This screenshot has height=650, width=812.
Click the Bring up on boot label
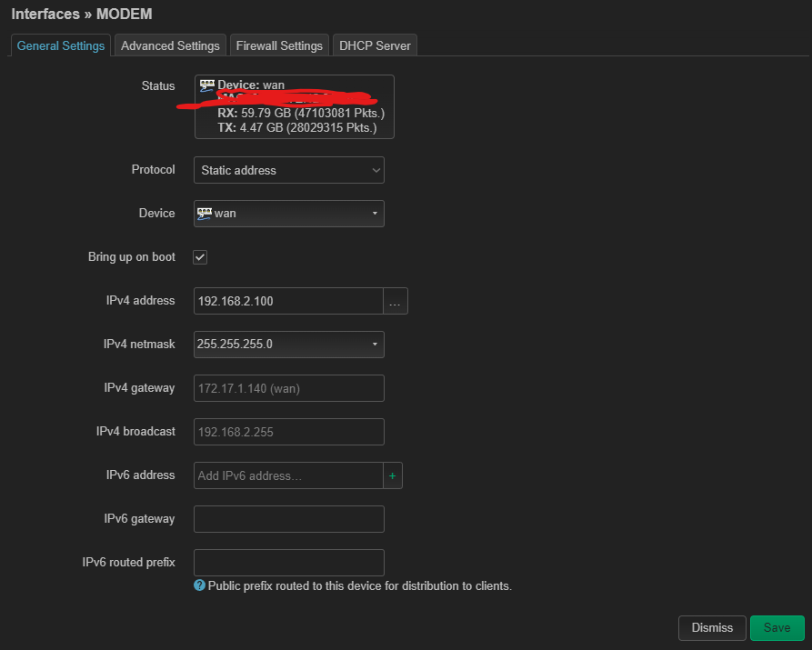pyautogui.click(x=132, y=257)
